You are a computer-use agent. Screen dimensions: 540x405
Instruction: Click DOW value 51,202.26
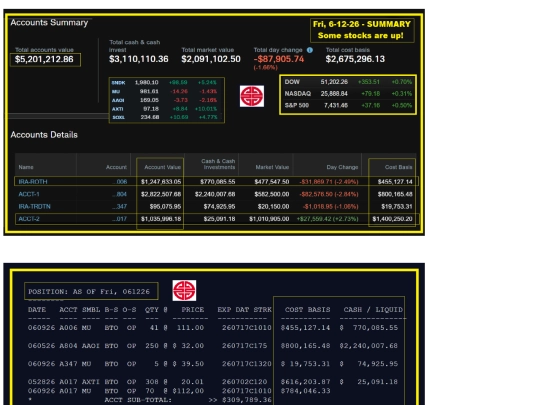click(334, 82)
